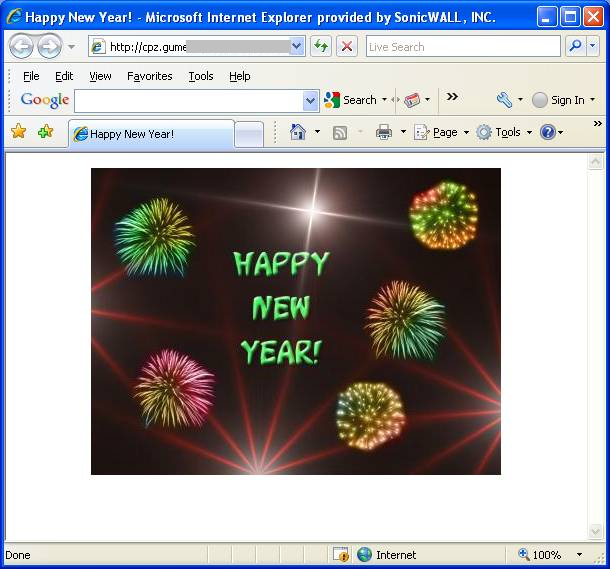
Task: Click Sign In on Google toolbar
Action: [559, 100]
